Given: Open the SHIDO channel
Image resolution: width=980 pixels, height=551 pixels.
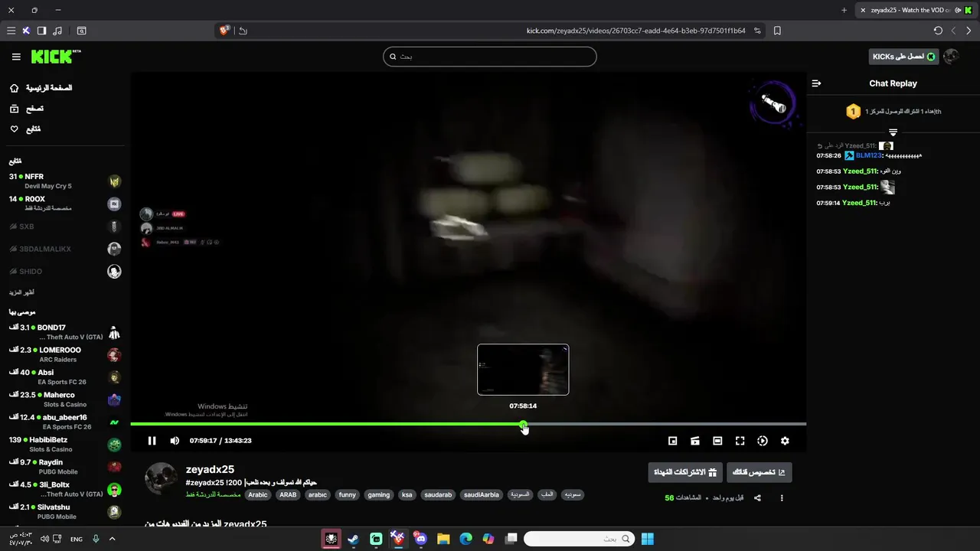Looking at the screenshot, I should 65,272.
